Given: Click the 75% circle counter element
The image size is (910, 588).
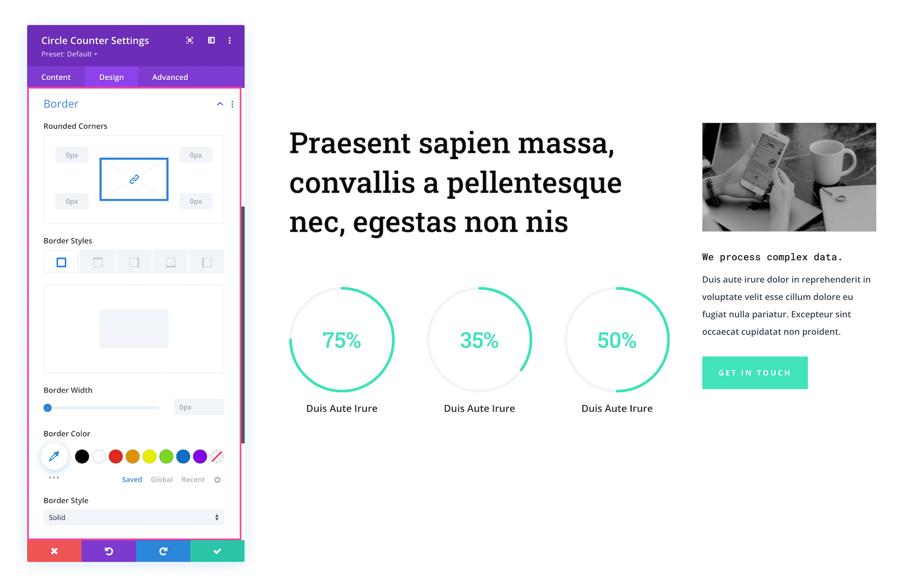Looking at the screenshot, I should click(x=342, y=342).
